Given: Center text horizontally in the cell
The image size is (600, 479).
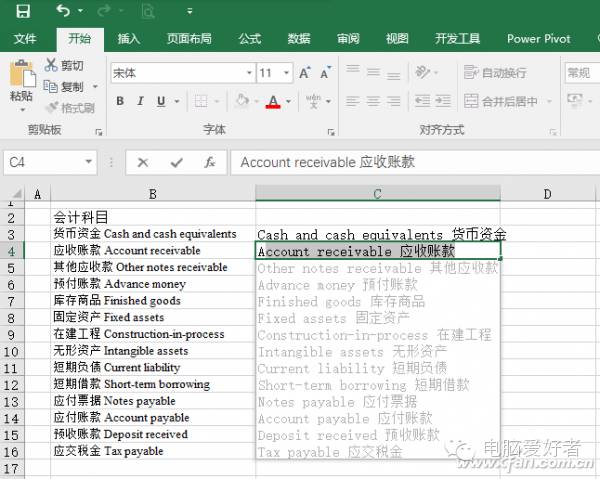Looking at the screenshot, I should (373, 101).
